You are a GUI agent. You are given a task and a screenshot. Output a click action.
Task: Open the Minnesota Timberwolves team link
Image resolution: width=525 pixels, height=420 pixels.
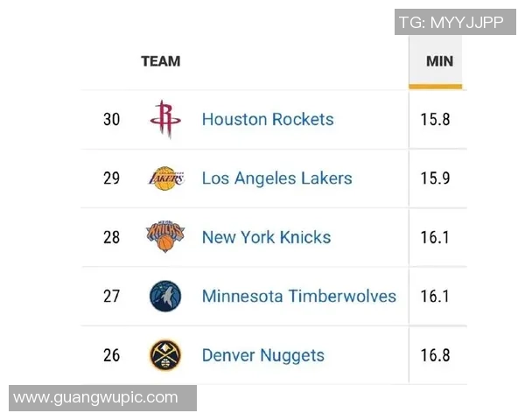pos(298,296)
